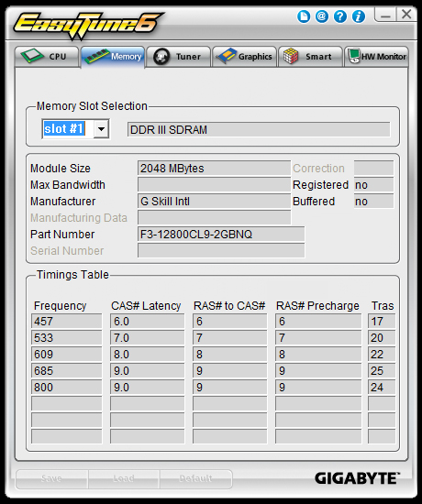Click the Frequency column header

[x=61, y=306]
